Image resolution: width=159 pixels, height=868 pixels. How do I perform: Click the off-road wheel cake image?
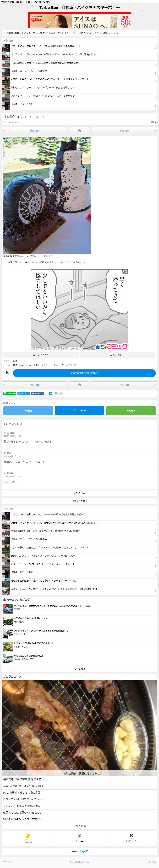pyautogui.click(x=47, y=195)
